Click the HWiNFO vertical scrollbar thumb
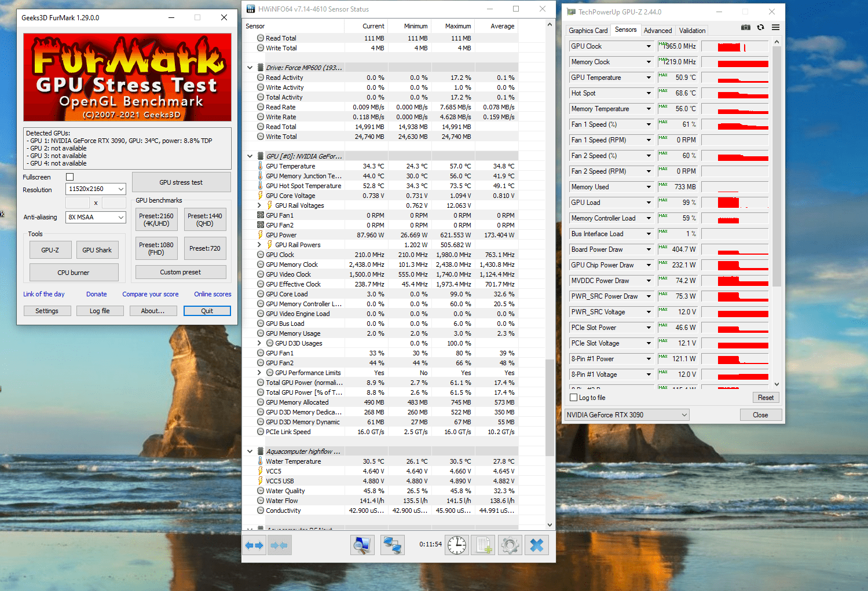 tap(550, 408)
